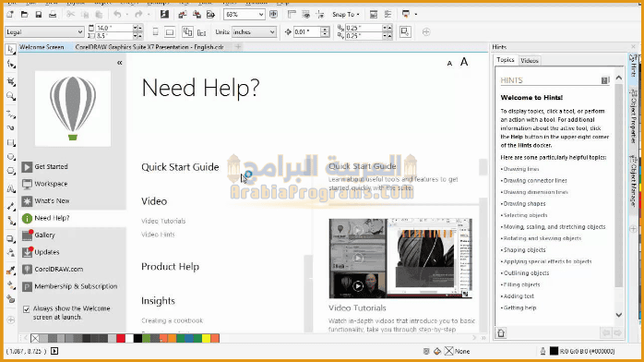
Task: Open Membership & Subscription in sidebar
Action: pyautogui.click(x=76, y=286)
